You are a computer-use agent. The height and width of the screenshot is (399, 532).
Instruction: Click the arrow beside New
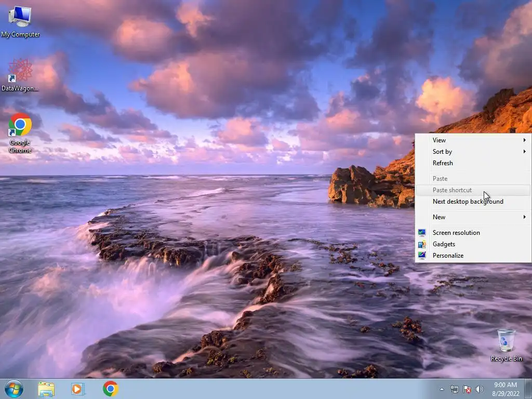point(525,217)
